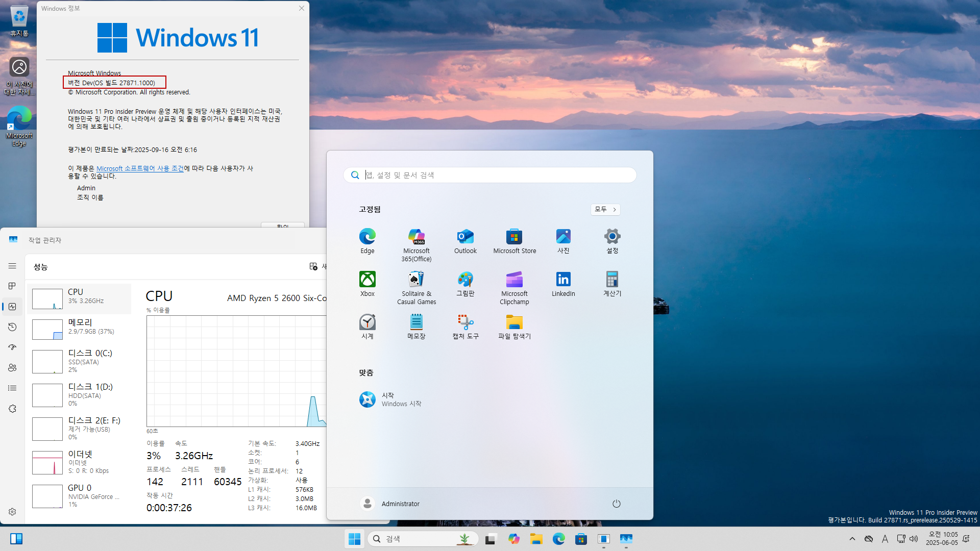The image size is (980, 551).
Task: Open the Administrator user account menu
Action: [390, 504]
